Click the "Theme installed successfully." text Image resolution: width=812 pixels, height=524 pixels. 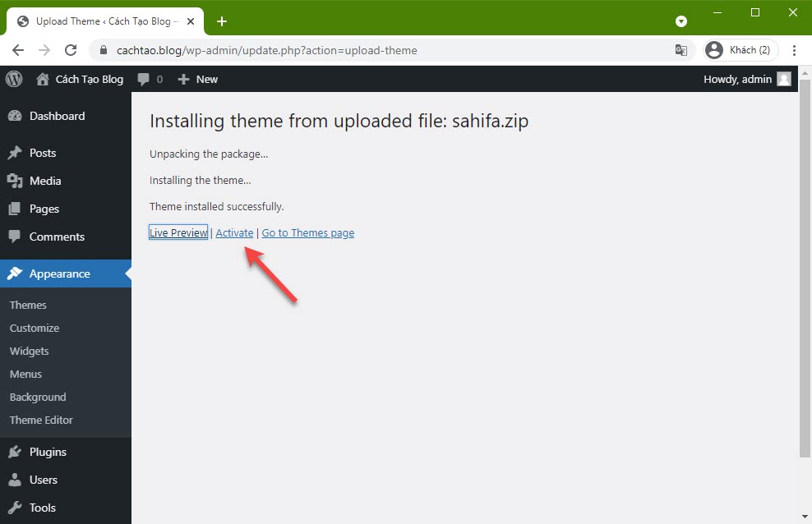[216, 206]
